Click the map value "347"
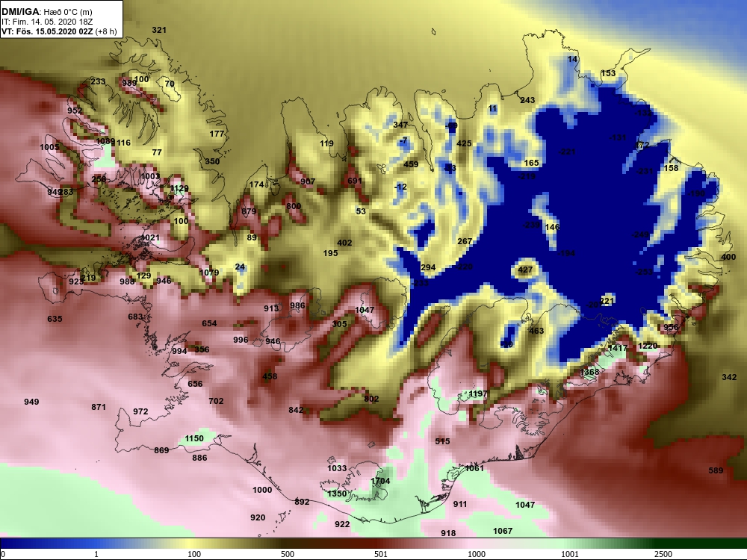This screenshot has height=560, width=747. [x=400, y=125]
